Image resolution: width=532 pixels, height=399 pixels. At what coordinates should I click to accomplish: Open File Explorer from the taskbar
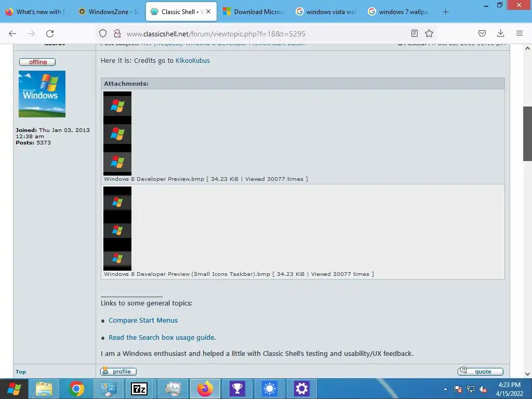[x=44, y=389]
